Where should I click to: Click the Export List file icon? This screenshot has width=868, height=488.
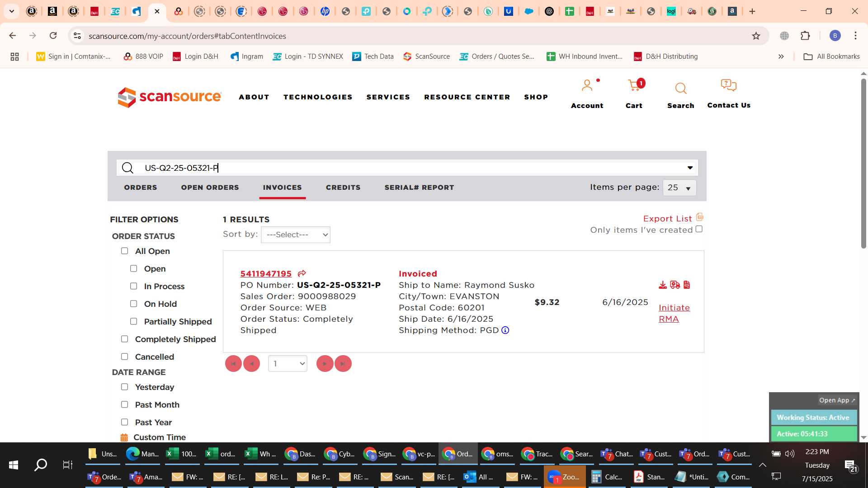point(700,217)
